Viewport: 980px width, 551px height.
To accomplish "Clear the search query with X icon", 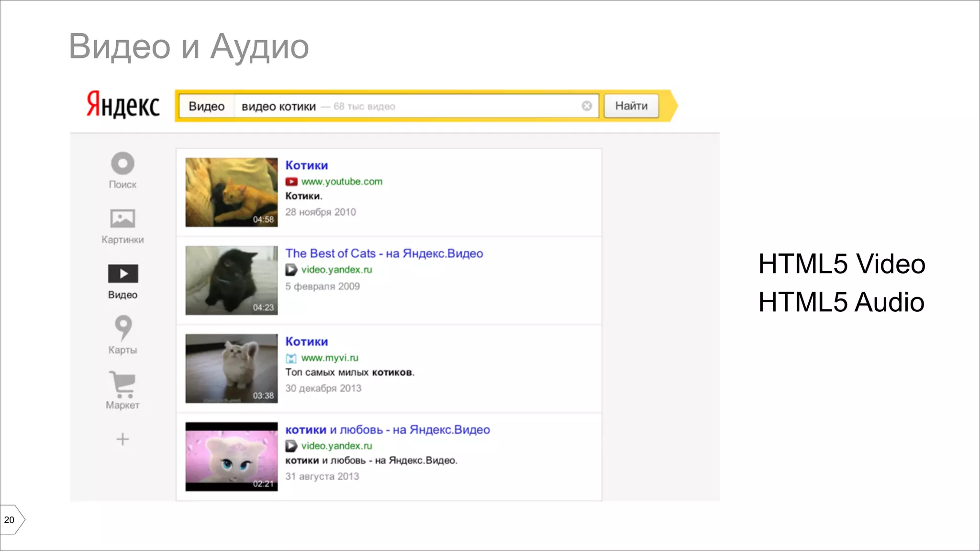I will [587, 106].
